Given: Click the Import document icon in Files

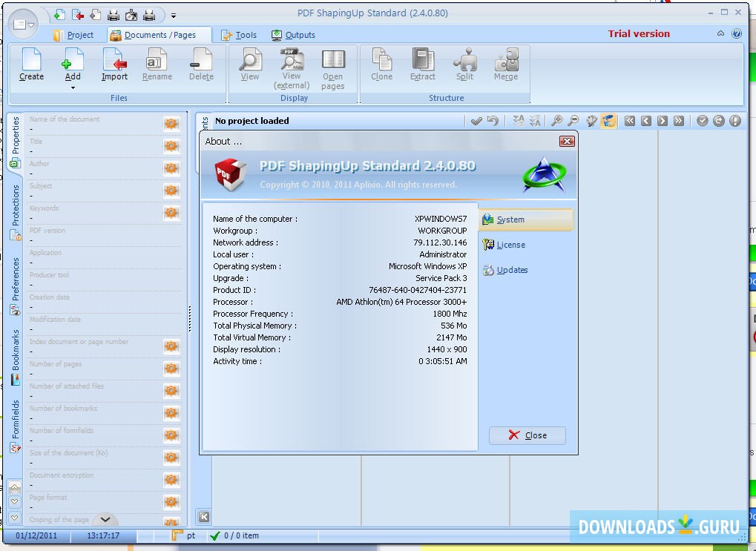Looking at the screenshot, I should (x=114, y=65).
